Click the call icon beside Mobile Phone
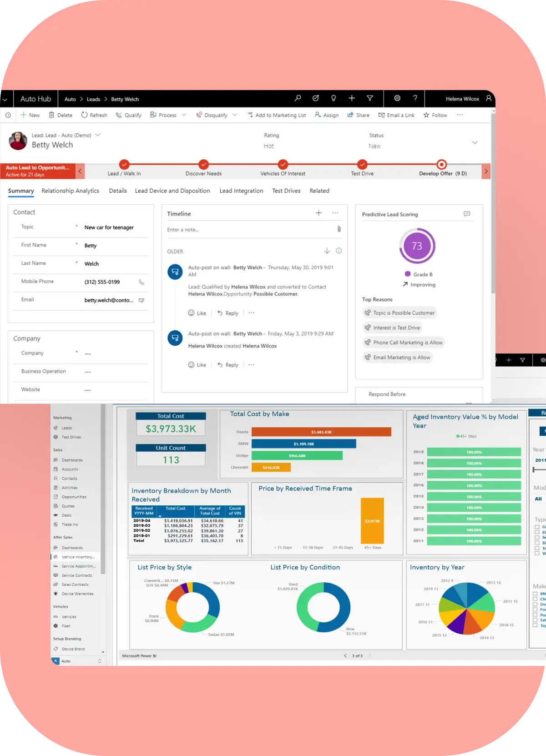The height and width of the screenshot is (756, 546). tap(142, 282)
